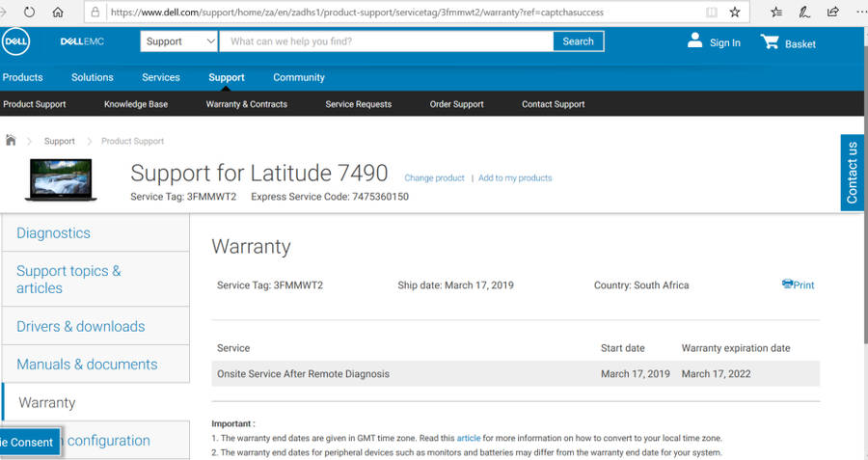Open the Knowledge Base tab
This screenshot has width=868, height=460.
click(136, 104)
